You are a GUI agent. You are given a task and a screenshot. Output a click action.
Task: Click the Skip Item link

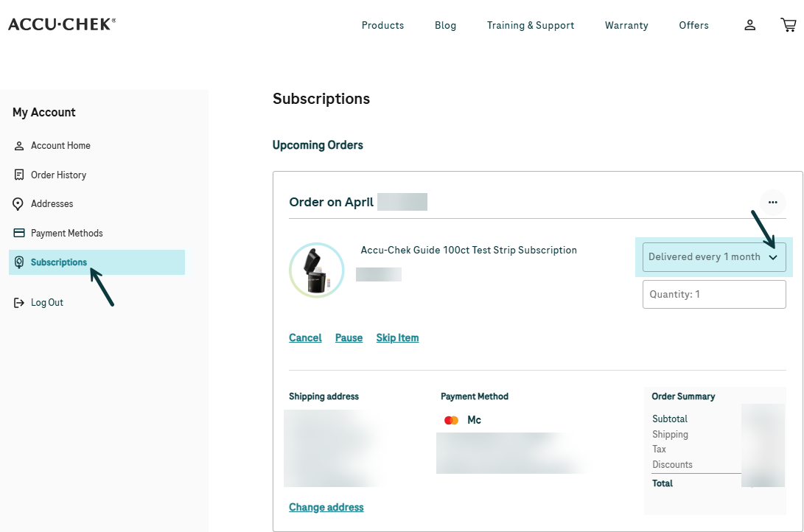pos(397,337)
